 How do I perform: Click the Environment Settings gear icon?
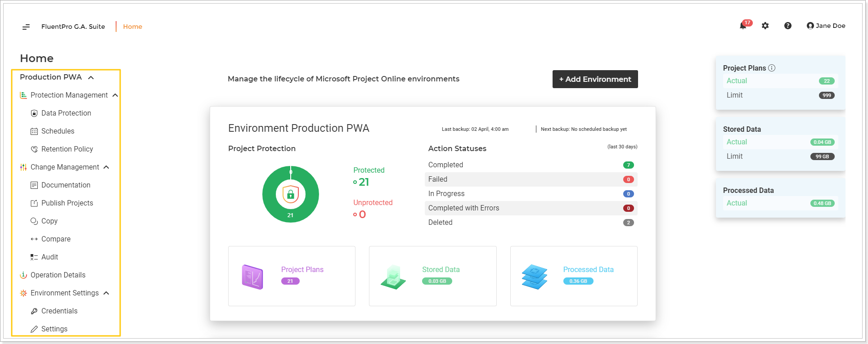click(23, 293)
